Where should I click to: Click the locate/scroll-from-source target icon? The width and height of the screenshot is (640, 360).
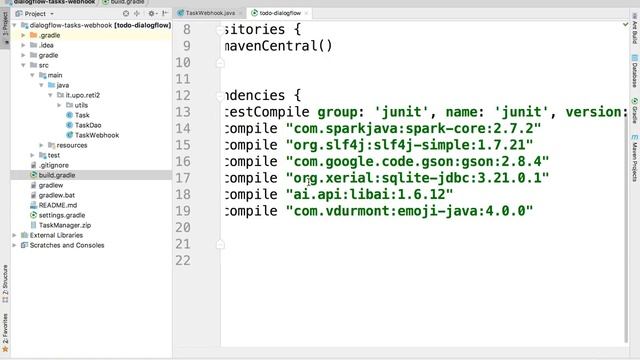(126, 13)
